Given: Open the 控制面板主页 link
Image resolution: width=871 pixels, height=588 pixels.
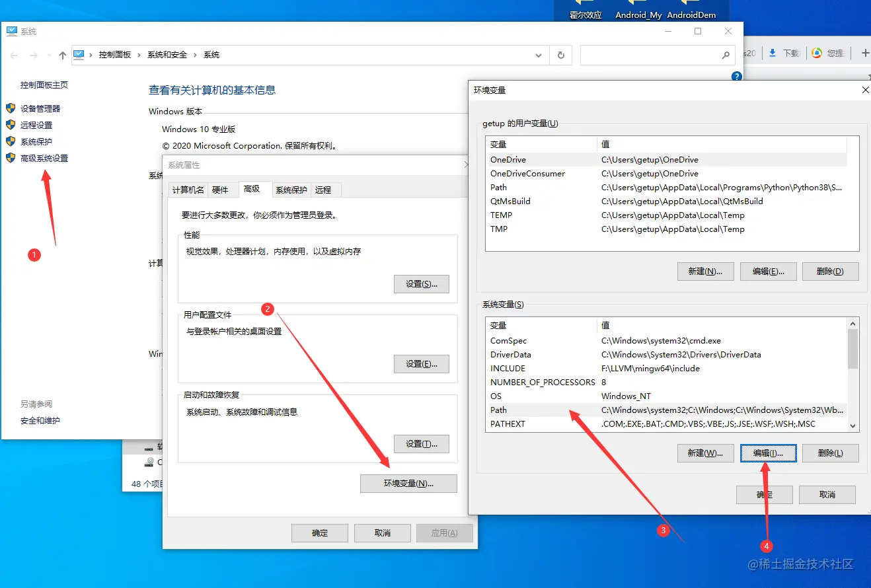Looking at the screenshot, I should (x=44, y=85).
